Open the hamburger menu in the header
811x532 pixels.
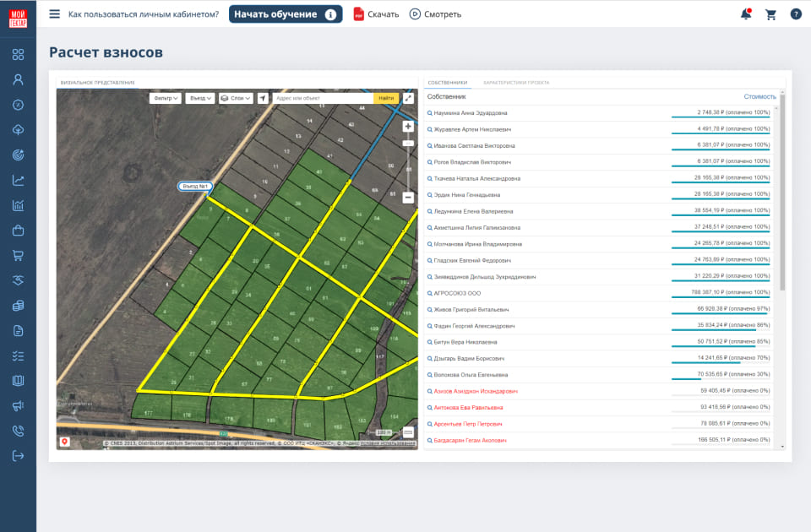coord(55,14)
